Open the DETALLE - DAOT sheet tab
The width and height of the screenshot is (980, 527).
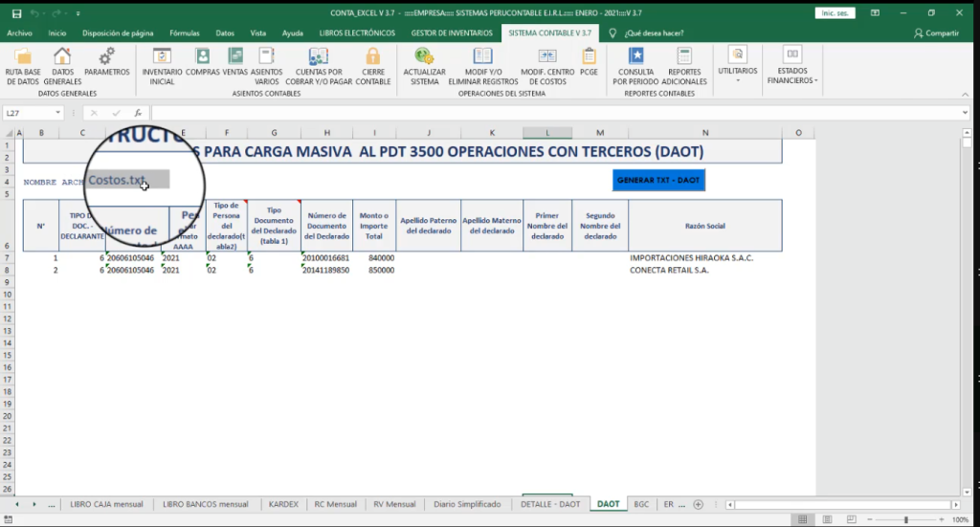(550, 504)
